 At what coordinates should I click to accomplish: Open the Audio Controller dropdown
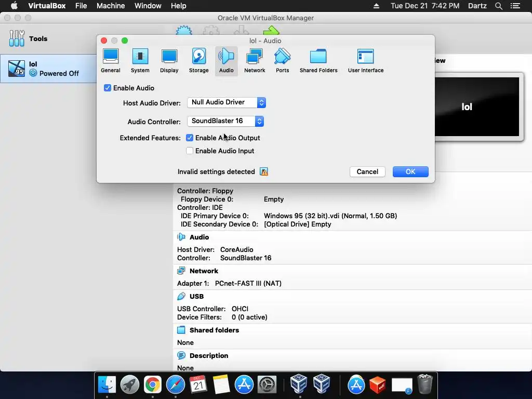(x=225, y=121)
